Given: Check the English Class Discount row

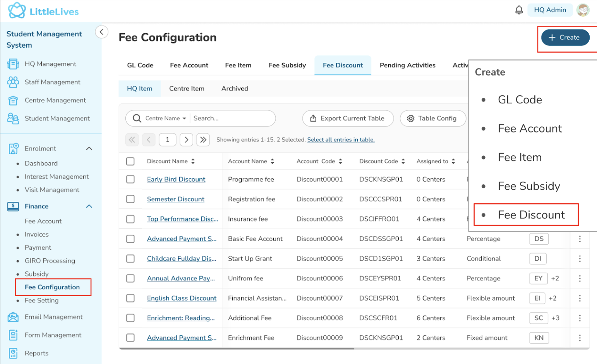Looking at the screenshot, I should click(x=130, y=298).
